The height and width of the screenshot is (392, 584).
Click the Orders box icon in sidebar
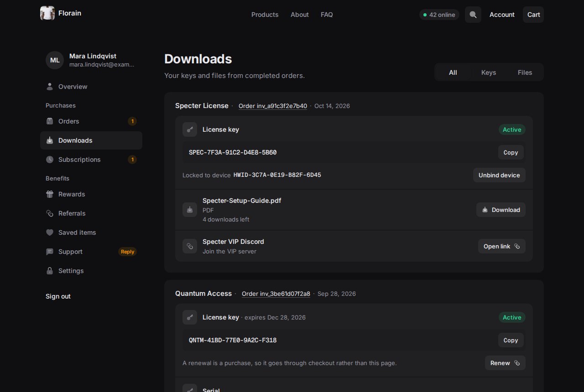click(x=50, y=121)
